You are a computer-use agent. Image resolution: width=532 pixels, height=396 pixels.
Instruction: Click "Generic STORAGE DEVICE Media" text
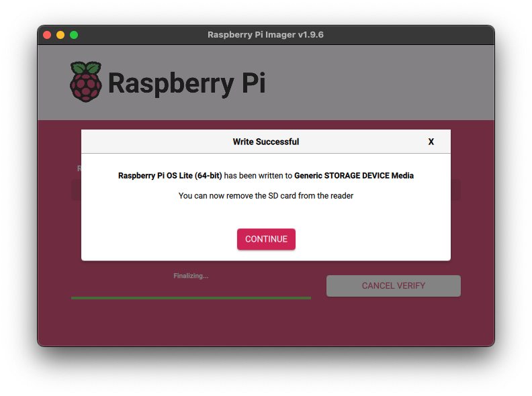(x=354, y=176)
